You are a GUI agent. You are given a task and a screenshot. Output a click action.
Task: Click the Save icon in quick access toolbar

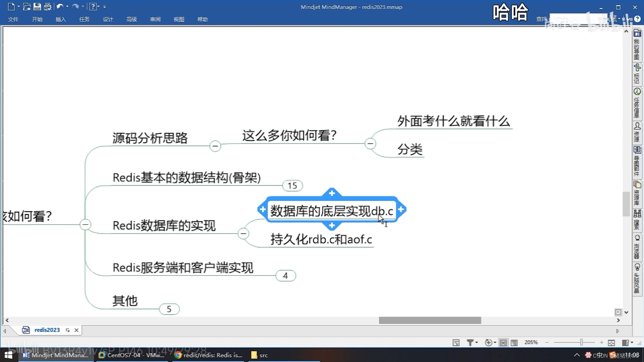[x=37, y=6]
